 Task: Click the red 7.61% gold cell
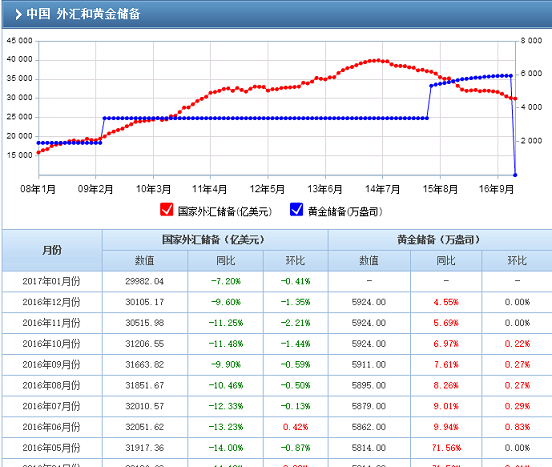[446, 364]
